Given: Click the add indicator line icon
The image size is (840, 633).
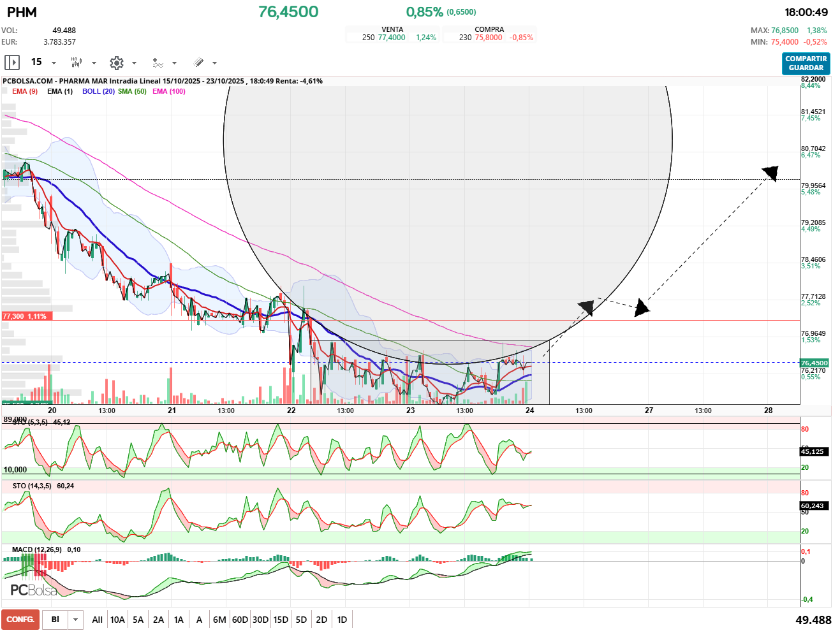Looking at the screenshot, I should pyautogui.click(x=158, y=62).
